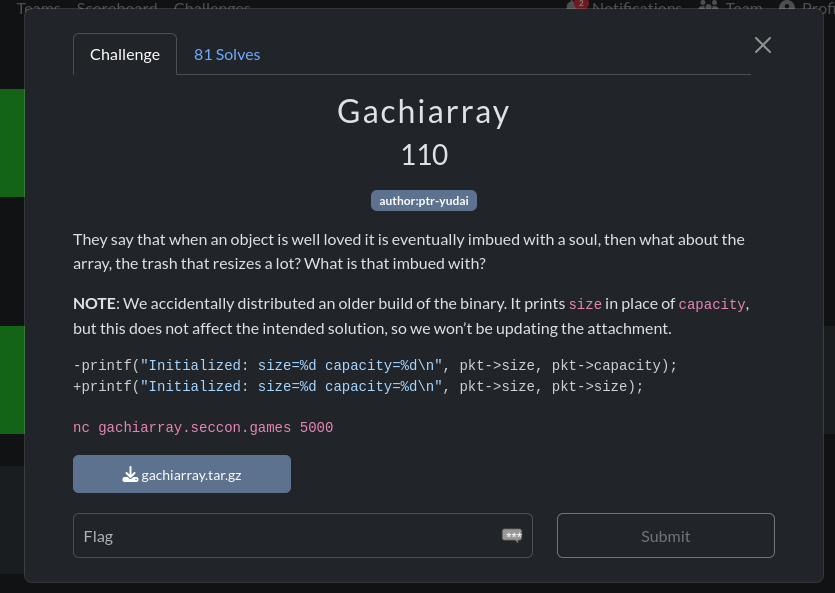Click the author:ptr-yudai badge
The image size is (835, 593).
pyautogui.click(x=424, y=201)
